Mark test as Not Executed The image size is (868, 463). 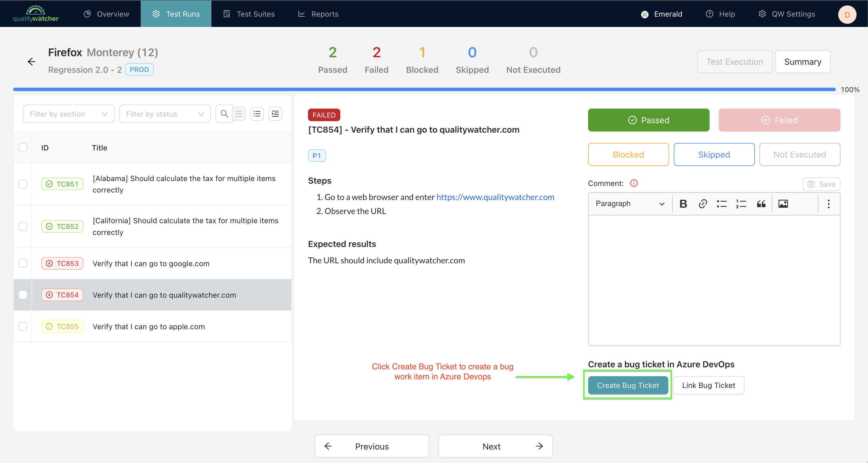point(800,154)
